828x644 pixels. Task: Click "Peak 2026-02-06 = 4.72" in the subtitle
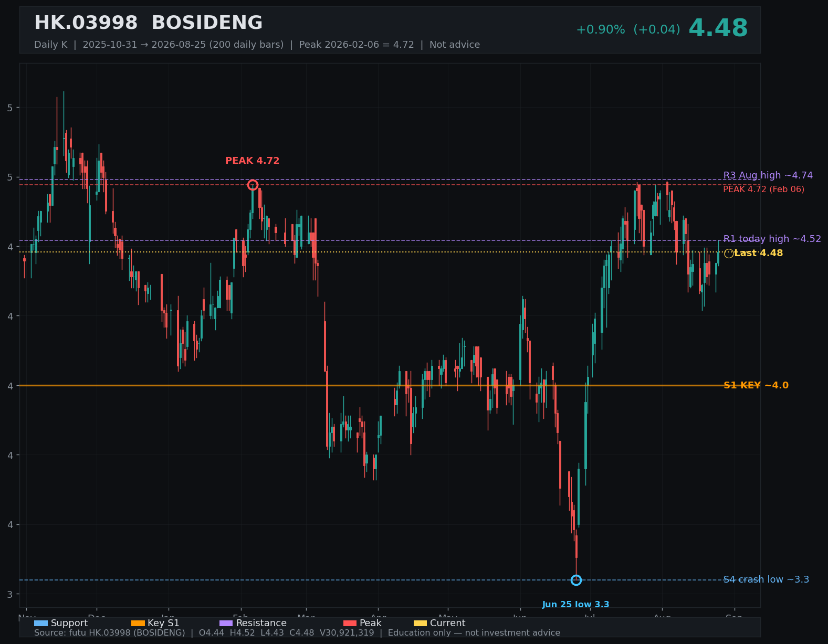tap(357, 45)
